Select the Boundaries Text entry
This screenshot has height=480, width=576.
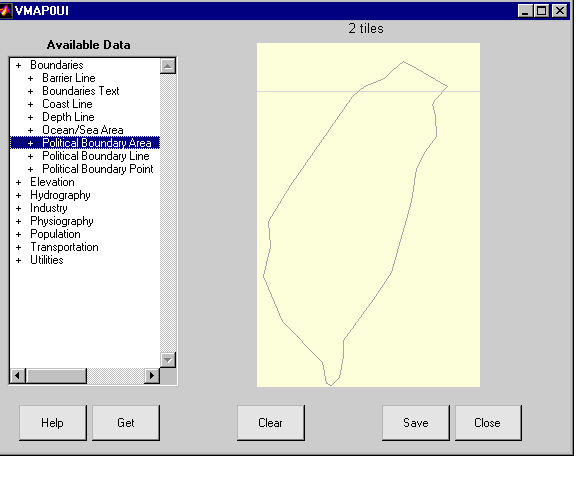(81, 91)
